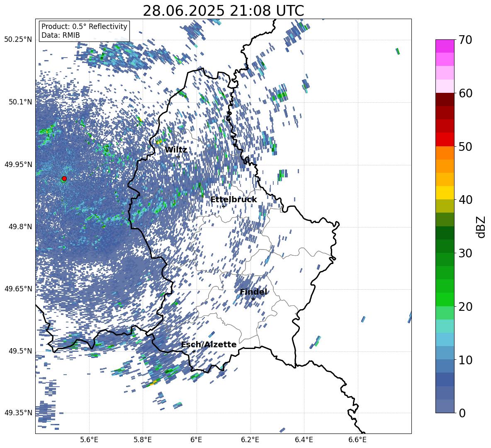Click the colorbar tick label 30
The width and height of the screenshot is (491, 448).
click(x=465, y=253)
